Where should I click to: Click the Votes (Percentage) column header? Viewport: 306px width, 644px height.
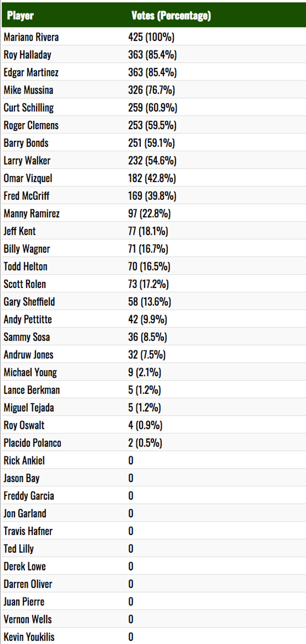tap(171, 16)
